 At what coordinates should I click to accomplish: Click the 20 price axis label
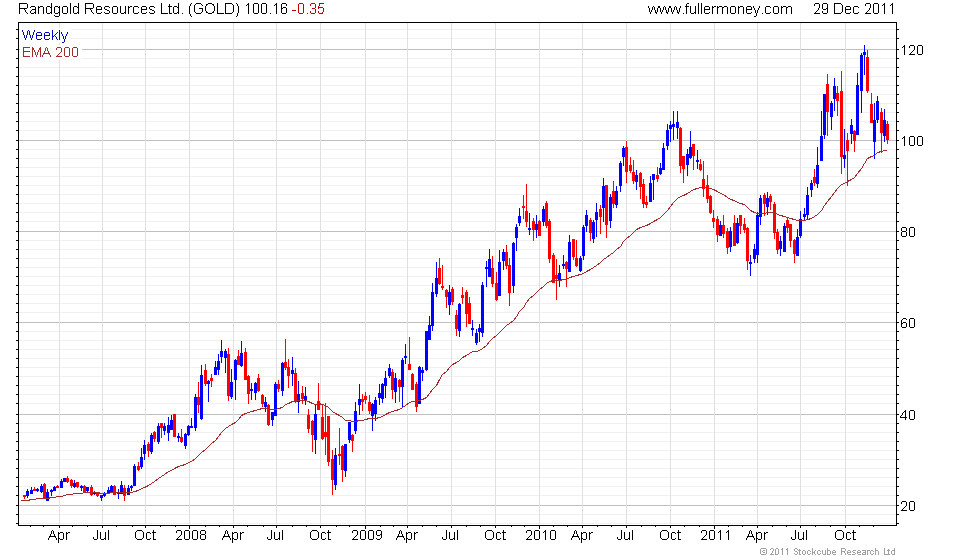908,506
